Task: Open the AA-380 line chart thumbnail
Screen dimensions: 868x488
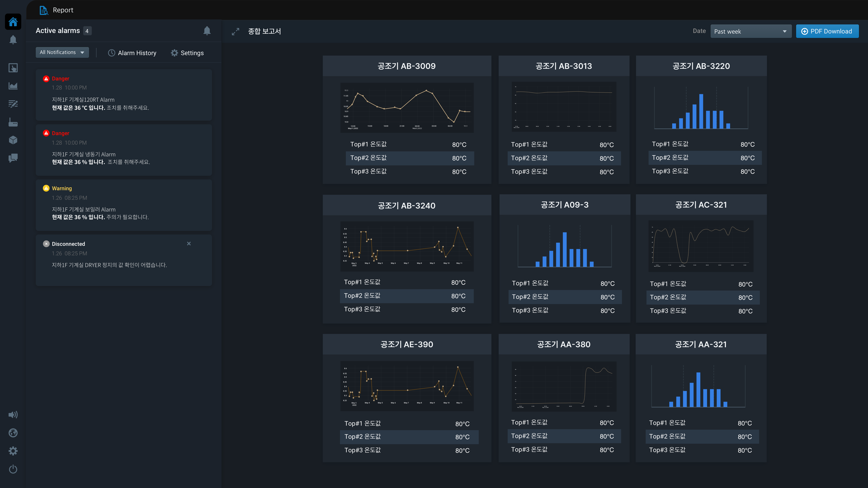Action: click(564, 386)
